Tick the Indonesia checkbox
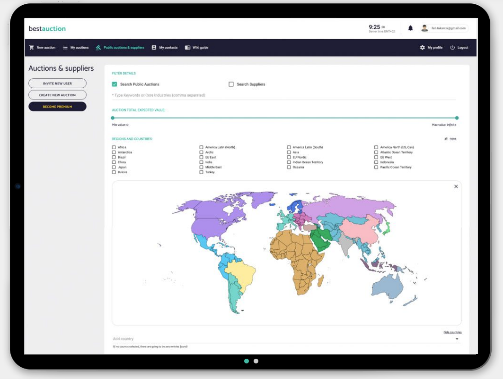503x379 pixels. coord(376,162)
